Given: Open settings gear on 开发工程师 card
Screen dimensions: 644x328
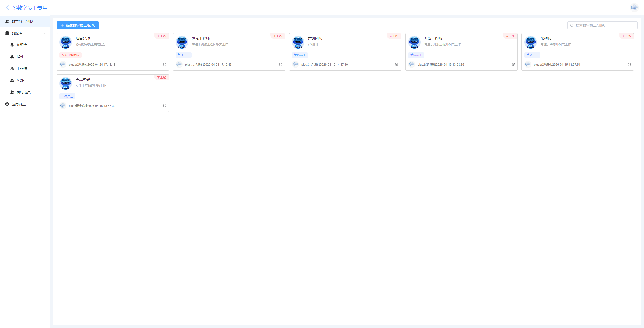Looking at the screenshot, I should coord(513,64).
